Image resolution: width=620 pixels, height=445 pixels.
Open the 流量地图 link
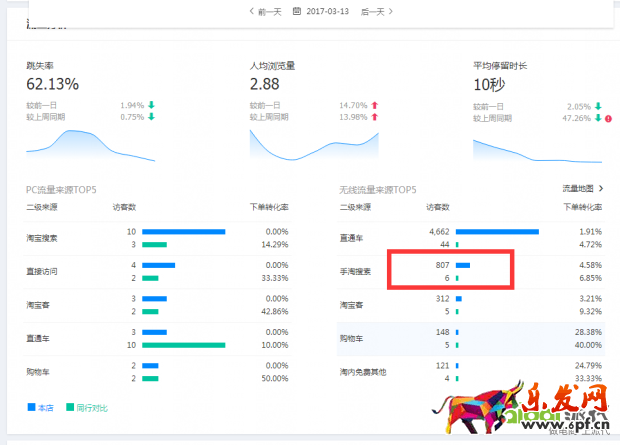pyautogui.click(x=578, y=188)
